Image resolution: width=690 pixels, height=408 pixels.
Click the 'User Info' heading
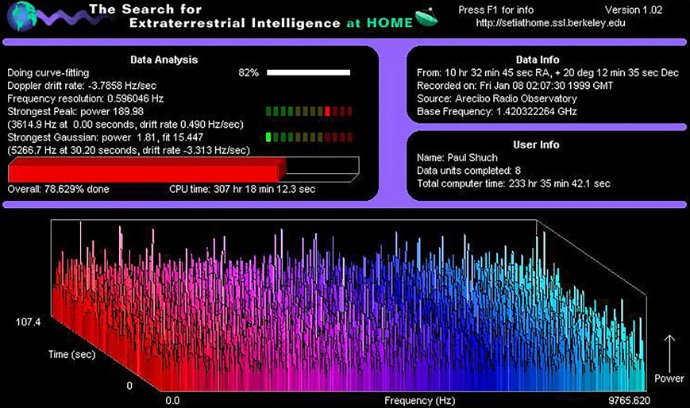(x=536, y=145)
